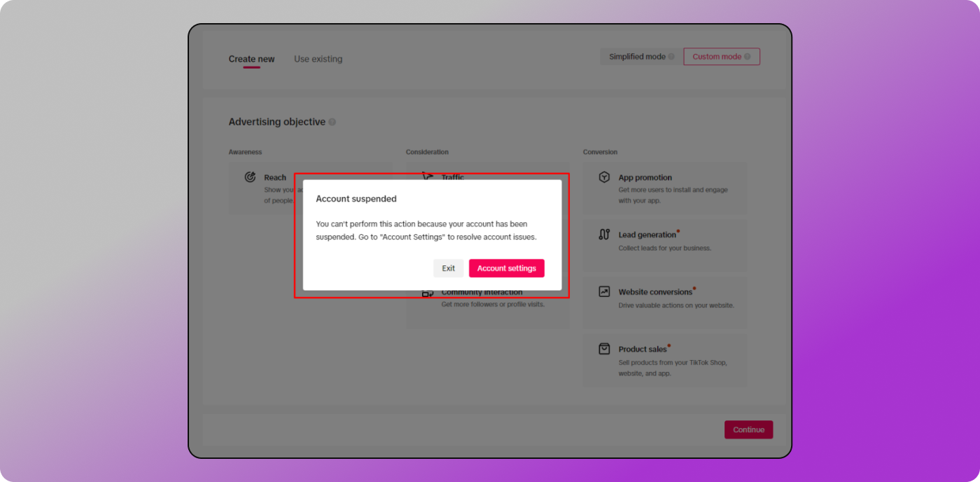Click the Website conversions chart icon
980x482 pixels.
coord(604,291)
